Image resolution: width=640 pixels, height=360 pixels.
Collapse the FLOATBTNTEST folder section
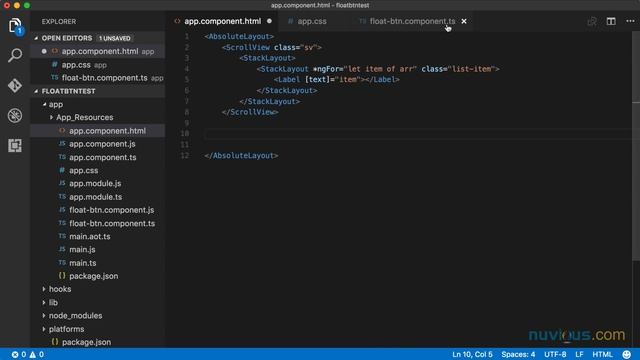pyautogui.click(x=36, y=91)
